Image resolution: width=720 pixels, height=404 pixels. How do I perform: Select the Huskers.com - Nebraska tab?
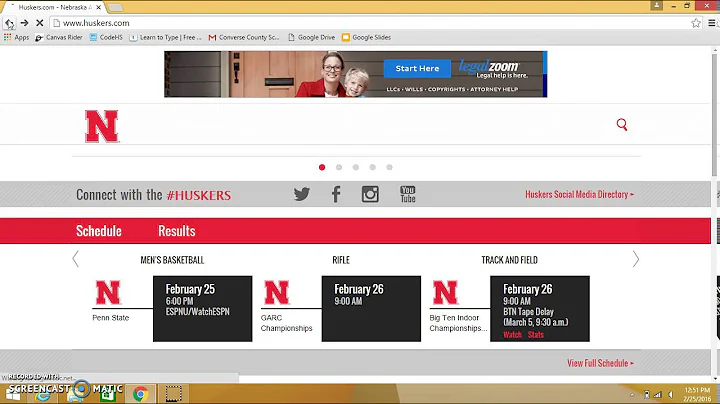(x=54, y=7)
